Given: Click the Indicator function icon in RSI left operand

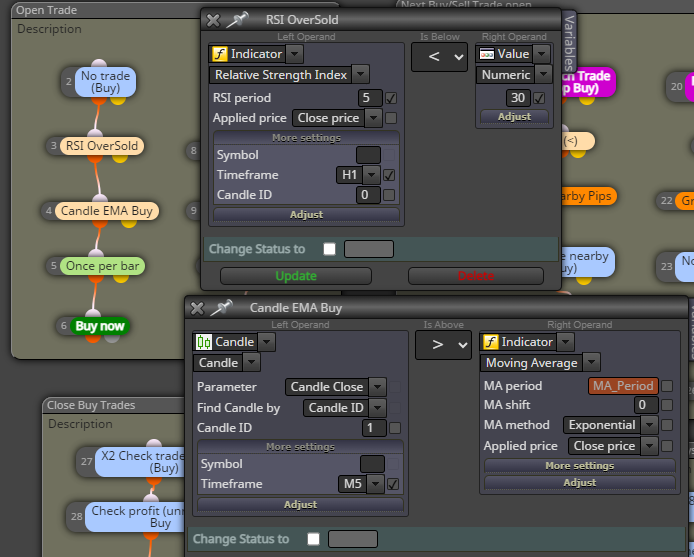Looking at the screenshot, I should tap(220, 54).
